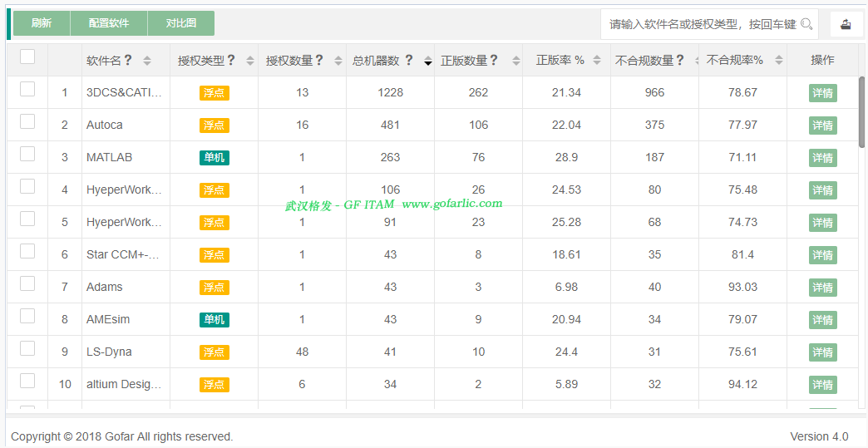Click help question mark next to 不合规数量

tap(680, 61)
